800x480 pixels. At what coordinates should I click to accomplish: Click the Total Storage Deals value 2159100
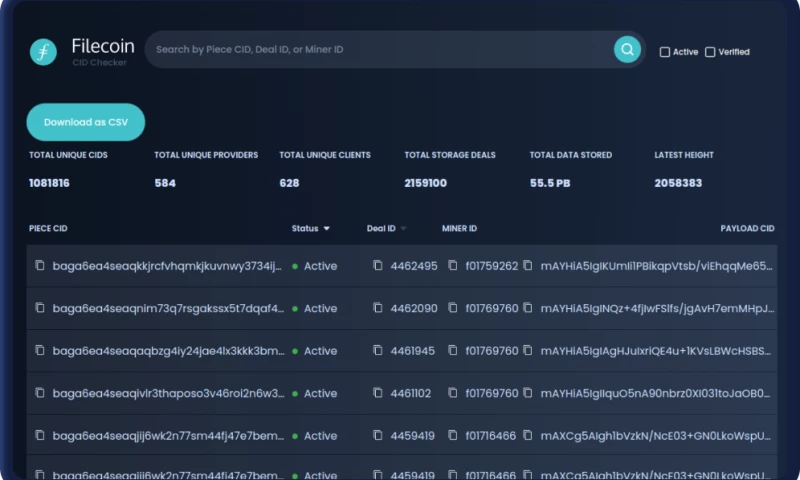click(426, 183)
